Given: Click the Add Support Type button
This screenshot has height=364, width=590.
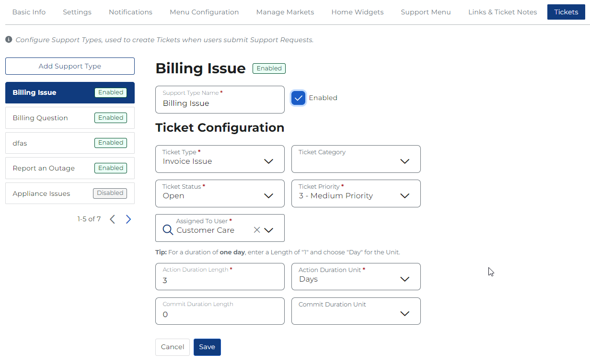Looking at the screenshot, I should click(x=70, y=66).
